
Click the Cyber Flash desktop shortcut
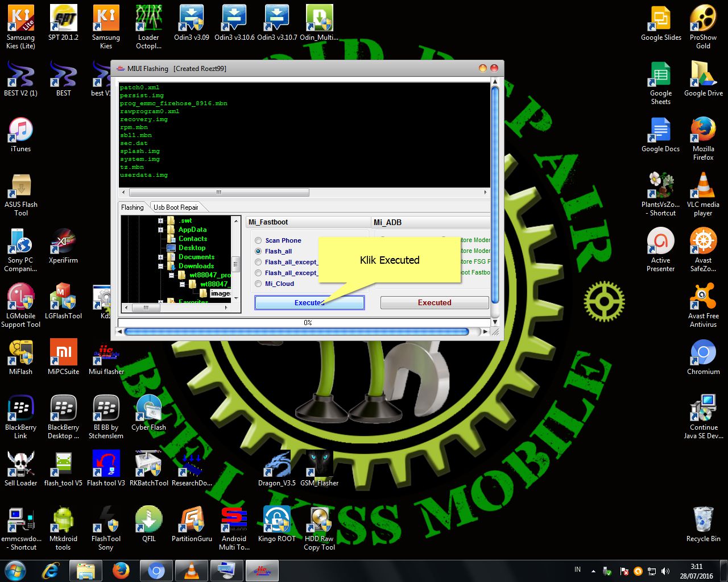[148, 413]
